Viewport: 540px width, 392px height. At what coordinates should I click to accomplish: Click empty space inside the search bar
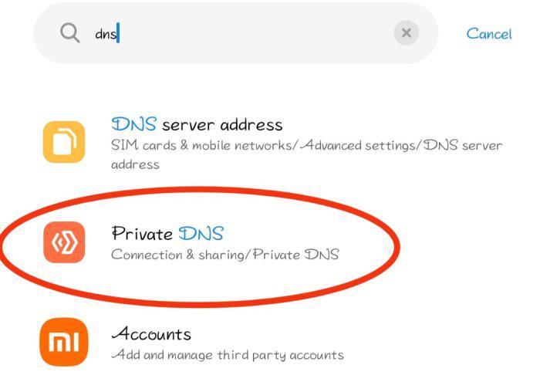[x=255, y=33]
